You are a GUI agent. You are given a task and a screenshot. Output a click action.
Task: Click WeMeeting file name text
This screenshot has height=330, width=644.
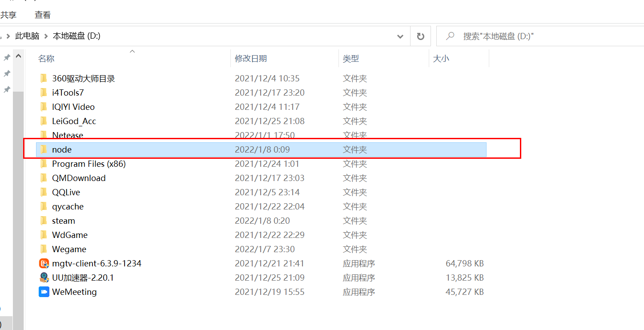pyautogui.click(x=74, y=292)
